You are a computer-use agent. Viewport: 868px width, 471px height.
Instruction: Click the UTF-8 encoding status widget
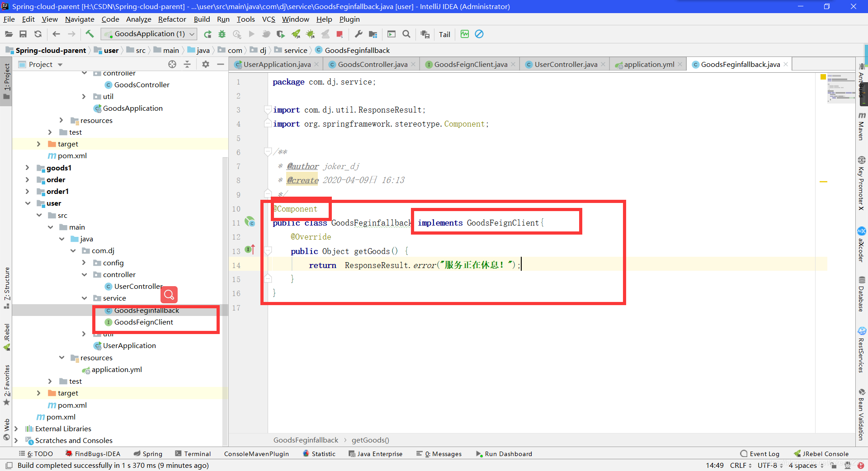click(770, 465)
